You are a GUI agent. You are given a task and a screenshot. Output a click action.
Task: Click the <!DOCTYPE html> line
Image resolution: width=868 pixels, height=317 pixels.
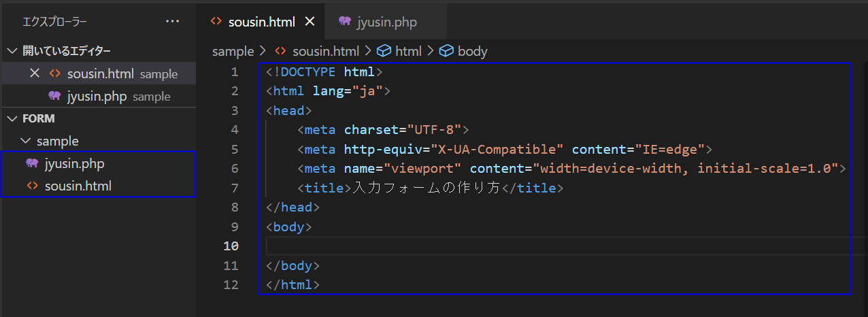(x=324, y=71)
